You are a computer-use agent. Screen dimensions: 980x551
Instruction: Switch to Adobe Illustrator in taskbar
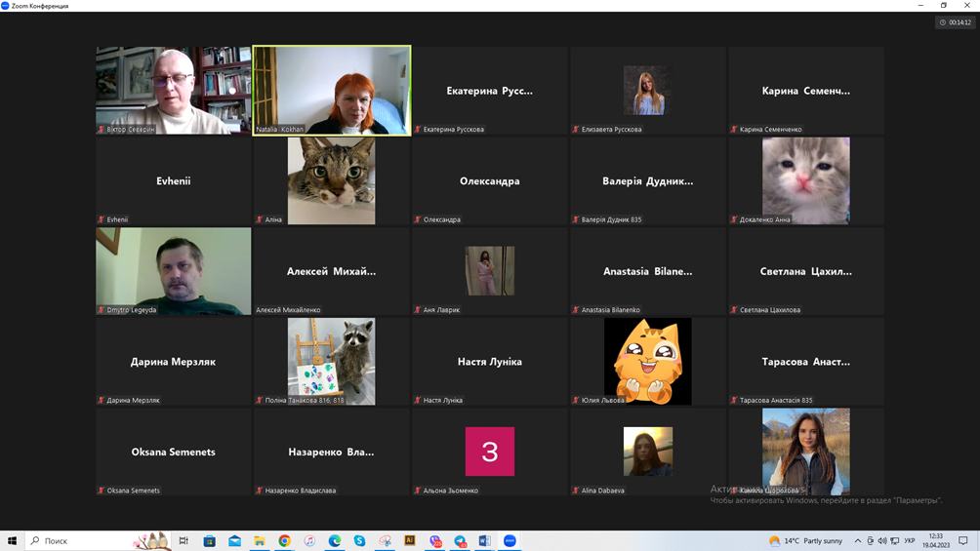click(410, 540)
